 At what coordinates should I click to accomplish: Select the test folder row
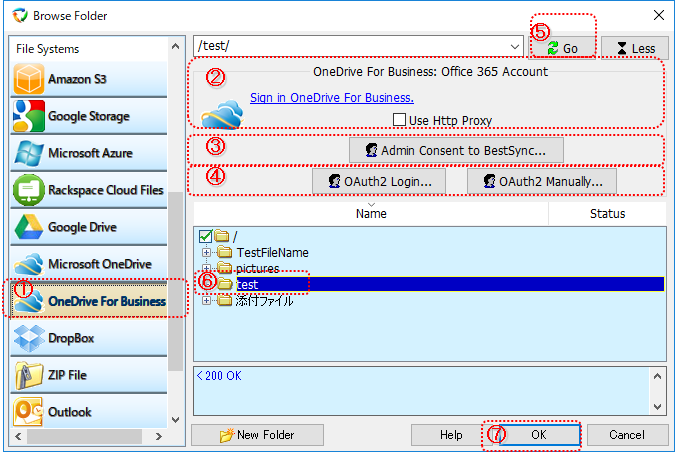(x=450, y=284)
